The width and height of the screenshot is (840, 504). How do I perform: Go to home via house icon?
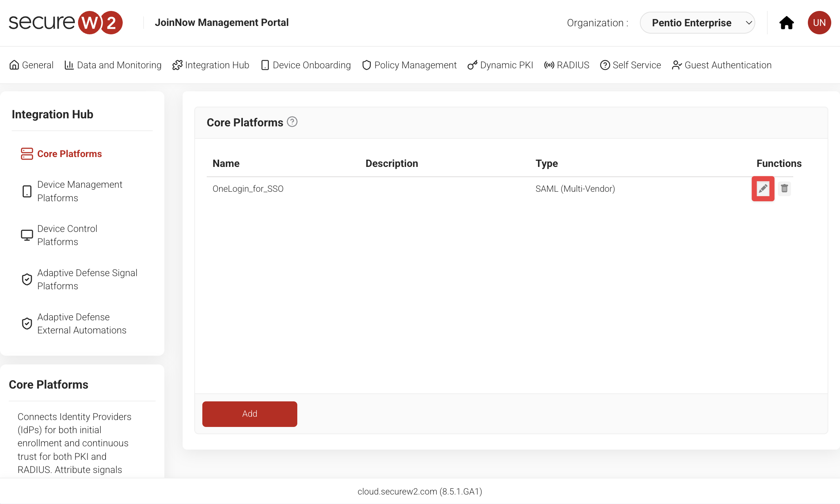click(787, 23)
